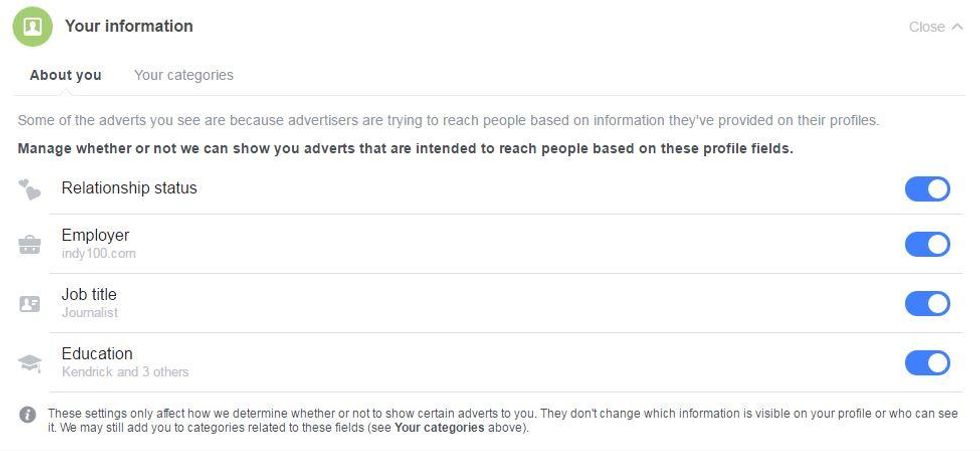The image size is (980, 451).
Task: Select the Employer row labeled indy100.com
Action: tap(506, 244)
